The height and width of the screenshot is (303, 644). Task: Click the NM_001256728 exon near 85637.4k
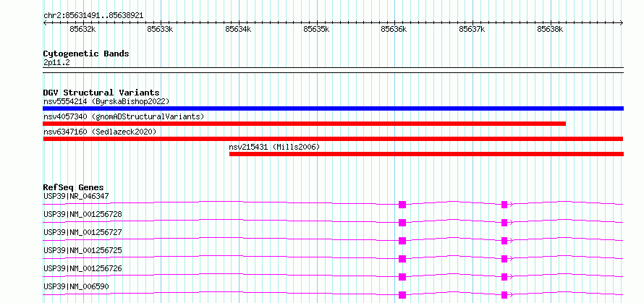pos(504,223)
